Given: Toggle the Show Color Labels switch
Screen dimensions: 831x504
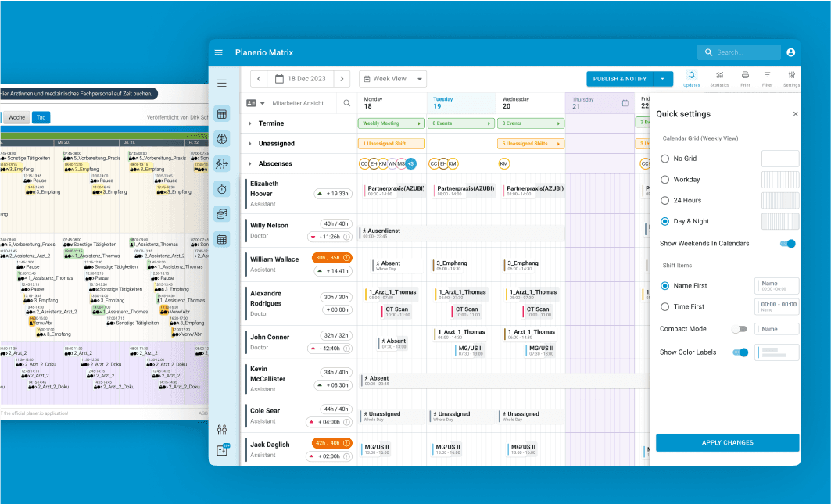Looking at the screenshot, I should pyautogui.click(x=740, y=352).
